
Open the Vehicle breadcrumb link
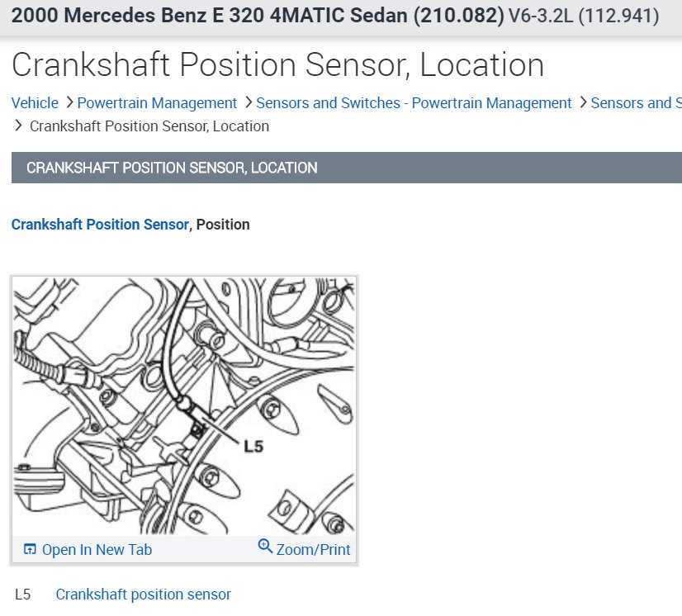35,103
